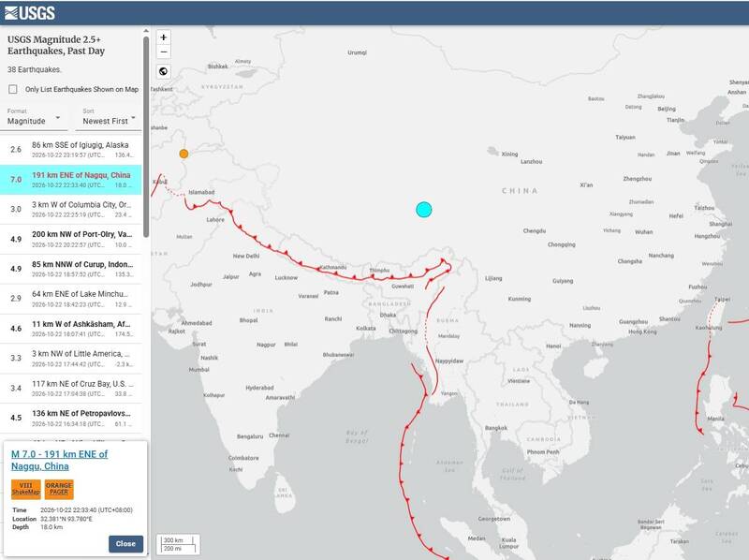Viewport: 749px width, 560px height.
Task: Select the orange earthquake marker near Afghanistan
Action: tap(184, 154)
